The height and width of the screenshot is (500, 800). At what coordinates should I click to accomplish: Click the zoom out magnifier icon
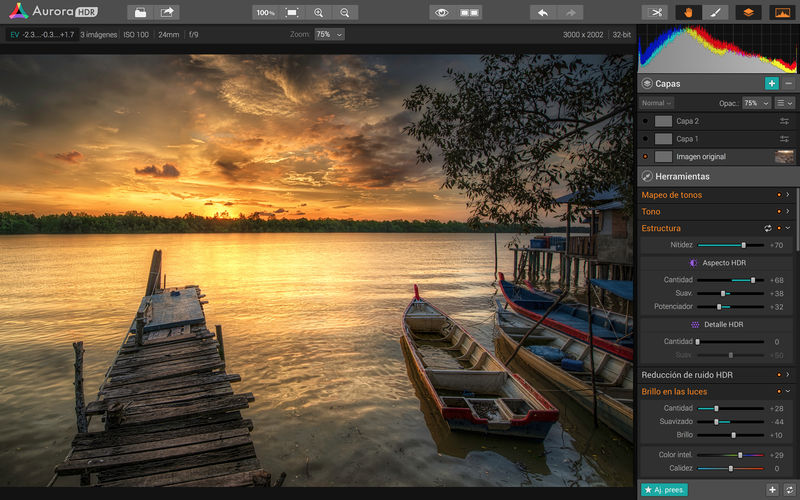[345, 12]
